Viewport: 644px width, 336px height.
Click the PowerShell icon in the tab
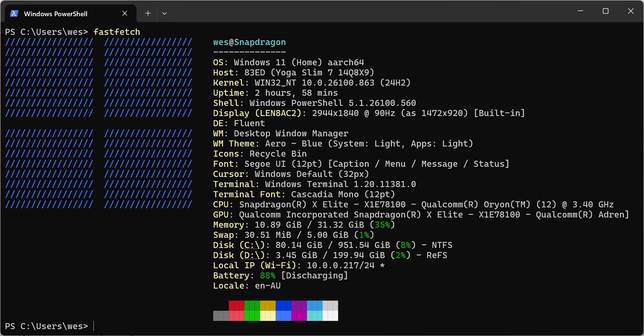[x=14, y=13]
